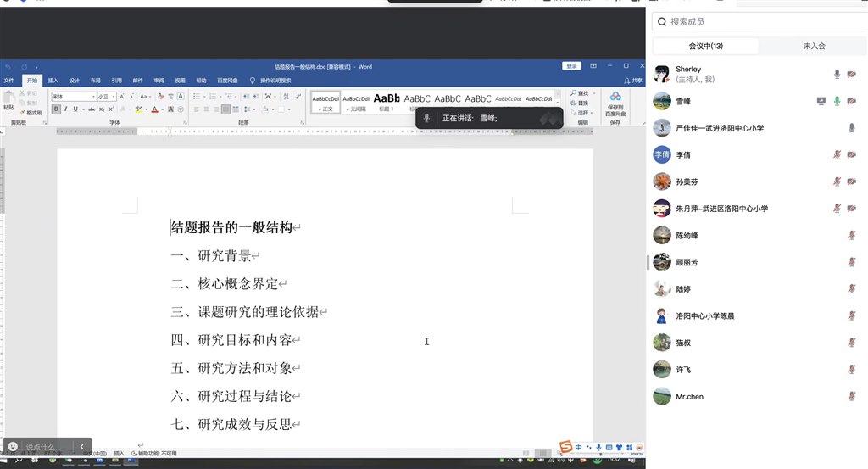868x469 pixels.
Task: Click the 搜索成员 search field
Action: point(759,21)
